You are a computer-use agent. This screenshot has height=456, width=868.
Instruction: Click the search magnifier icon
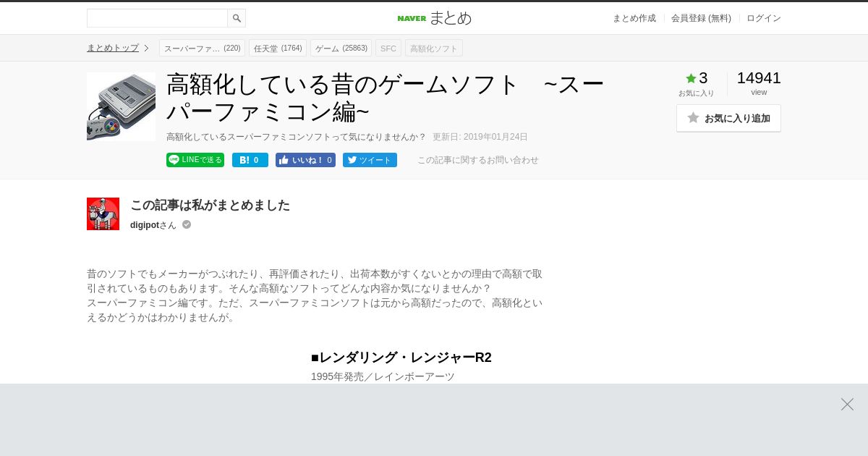point(237,18)
